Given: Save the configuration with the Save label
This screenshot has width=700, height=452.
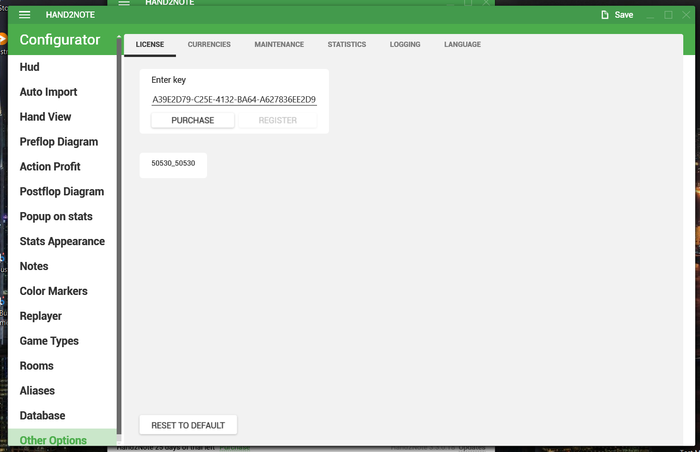Looking at the screenshot, I should coord(624,15).
